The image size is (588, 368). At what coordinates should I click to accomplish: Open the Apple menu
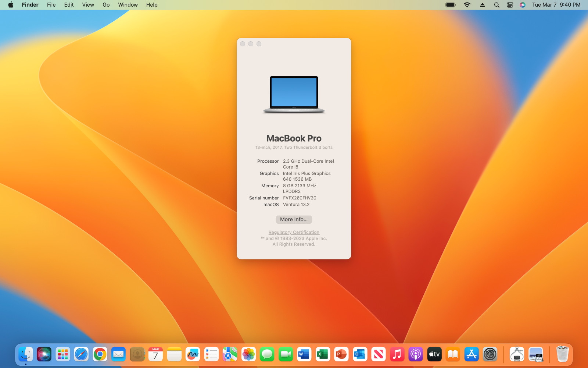pos(11,5)
